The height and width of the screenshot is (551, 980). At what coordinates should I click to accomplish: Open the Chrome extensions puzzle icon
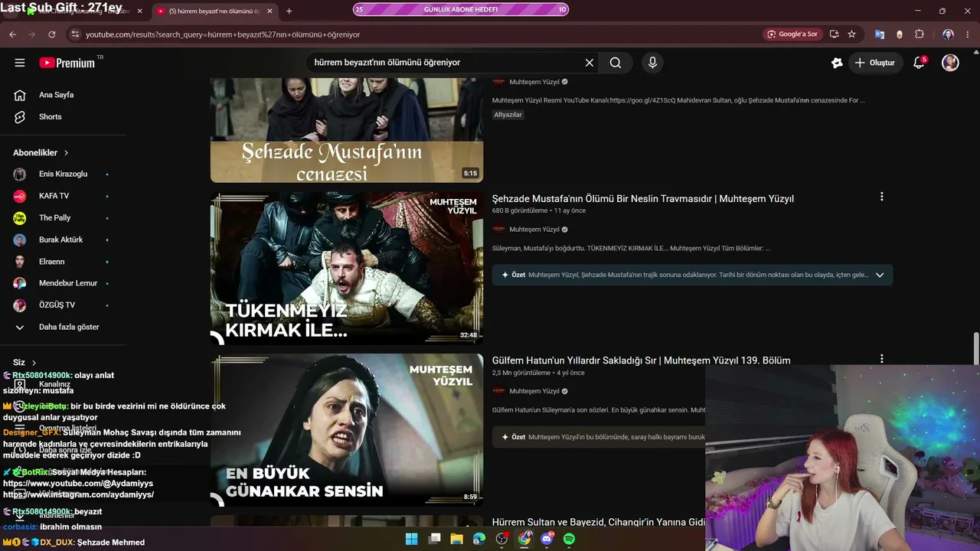point(920,34)
